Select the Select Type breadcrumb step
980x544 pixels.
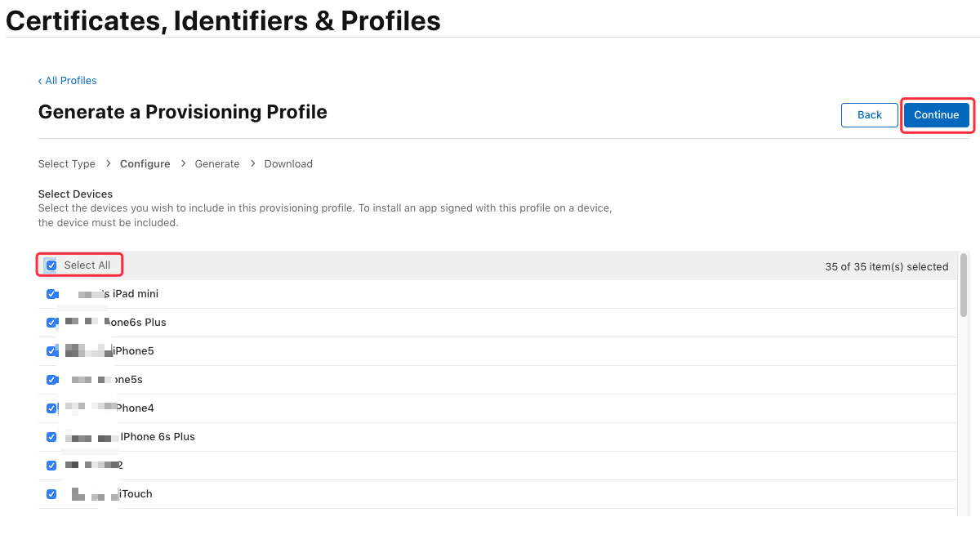coord(67,164)
